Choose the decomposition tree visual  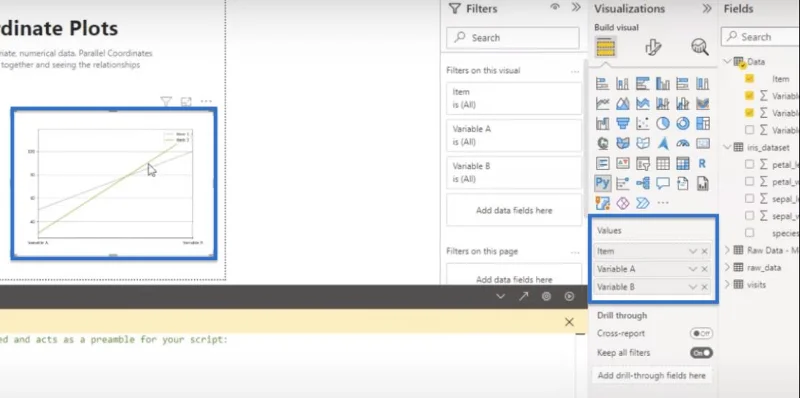pyautogui.click(x=643, y=183)
